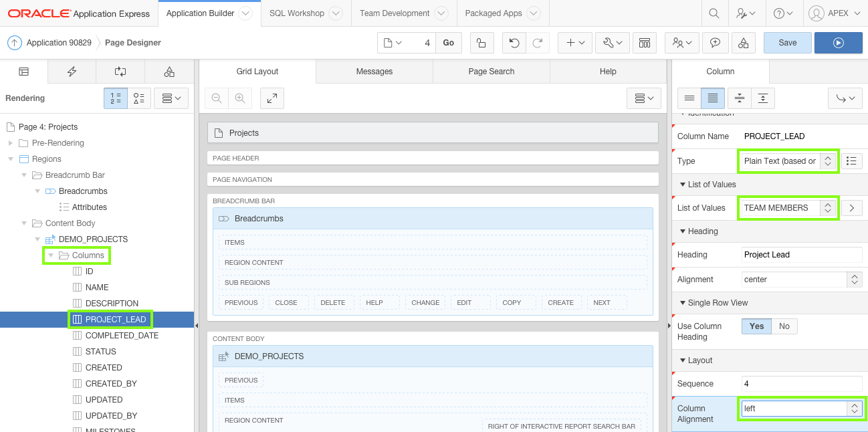Set Use Column Heading to No
Screen dimensions: 868x432
click(784, 326)
